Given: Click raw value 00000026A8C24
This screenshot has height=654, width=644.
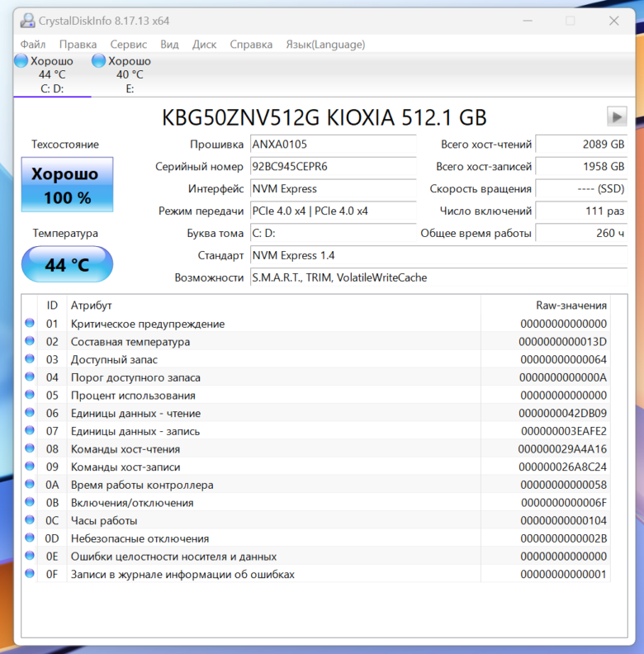Looking at the screenshot, I should (562, 467).
